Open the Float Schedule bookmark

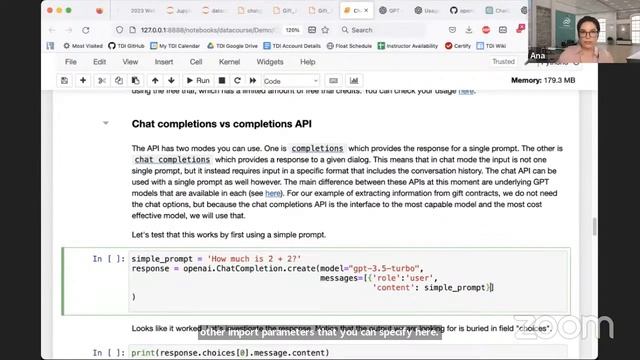349,46
